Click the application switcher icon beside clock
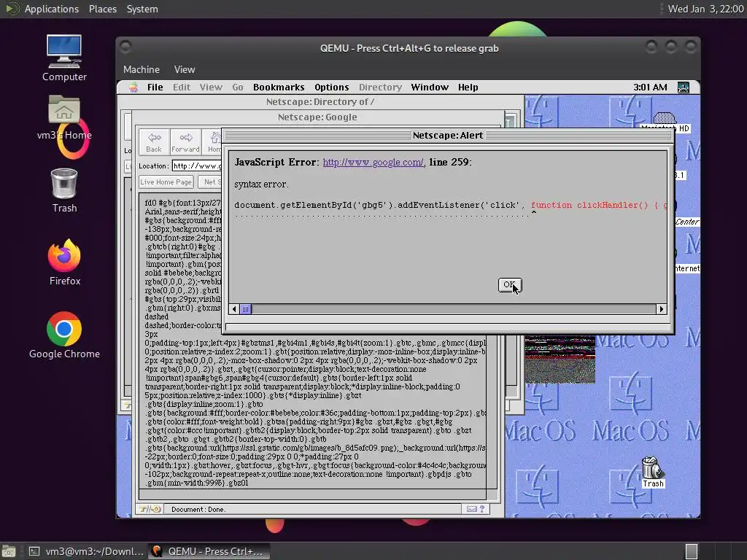Screen dimensions: 747x560 [683, 87]
